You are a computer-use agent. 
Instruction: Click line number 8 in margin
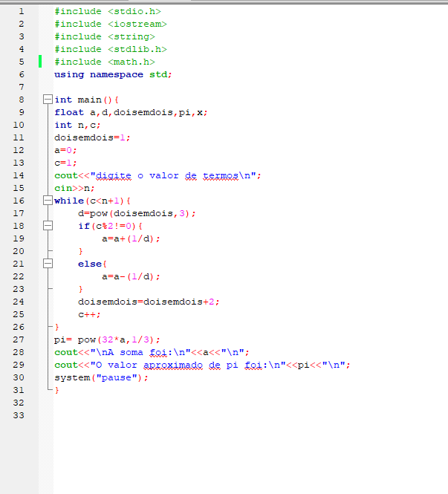click(21, 100)
